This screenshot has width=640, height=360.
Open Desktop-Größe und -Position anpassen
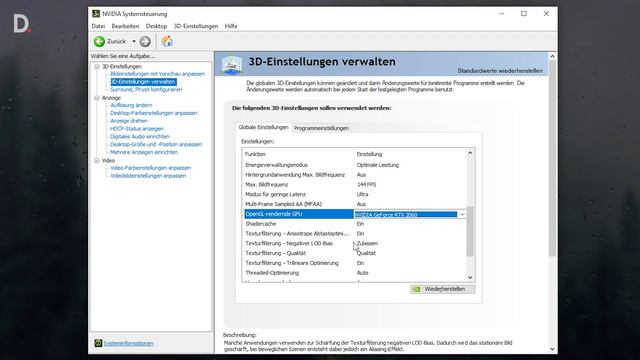coord(156,144)
